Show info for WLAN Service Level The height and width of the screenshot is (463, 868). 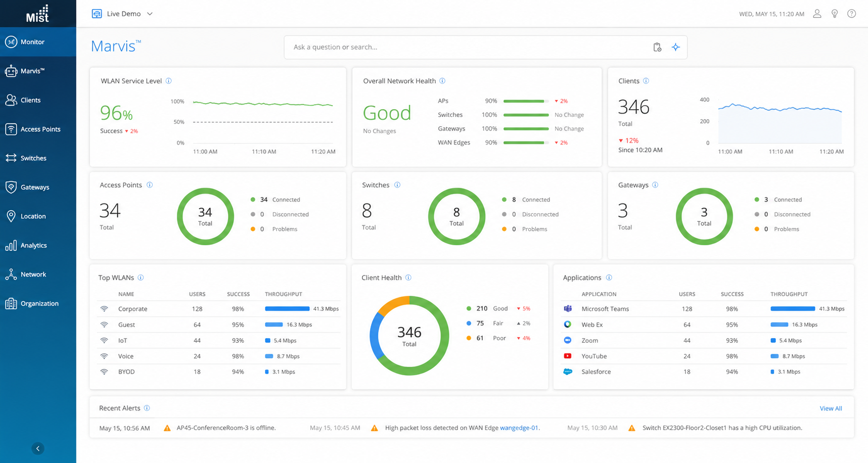coord(169,81)
